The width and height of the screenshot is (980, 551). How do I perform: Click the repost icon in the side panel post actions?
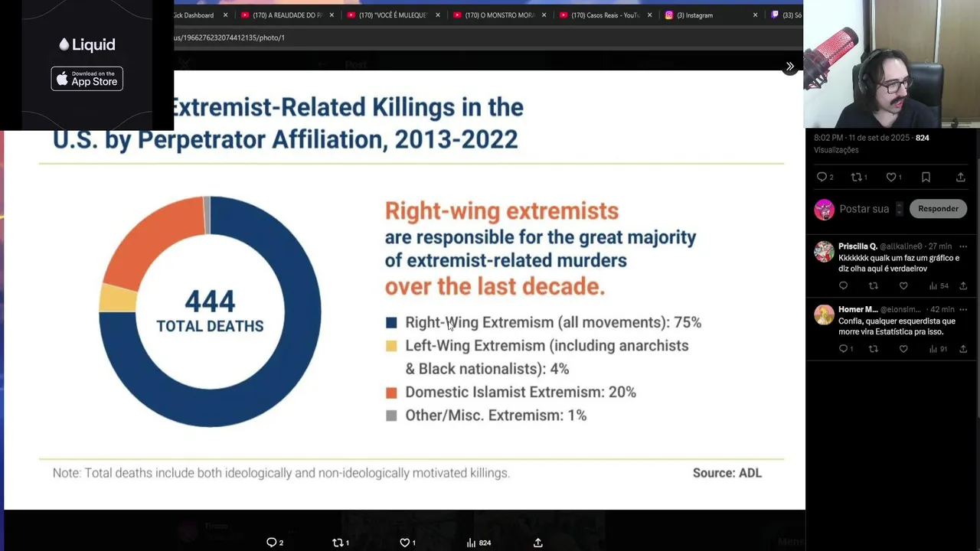point(859,178)
